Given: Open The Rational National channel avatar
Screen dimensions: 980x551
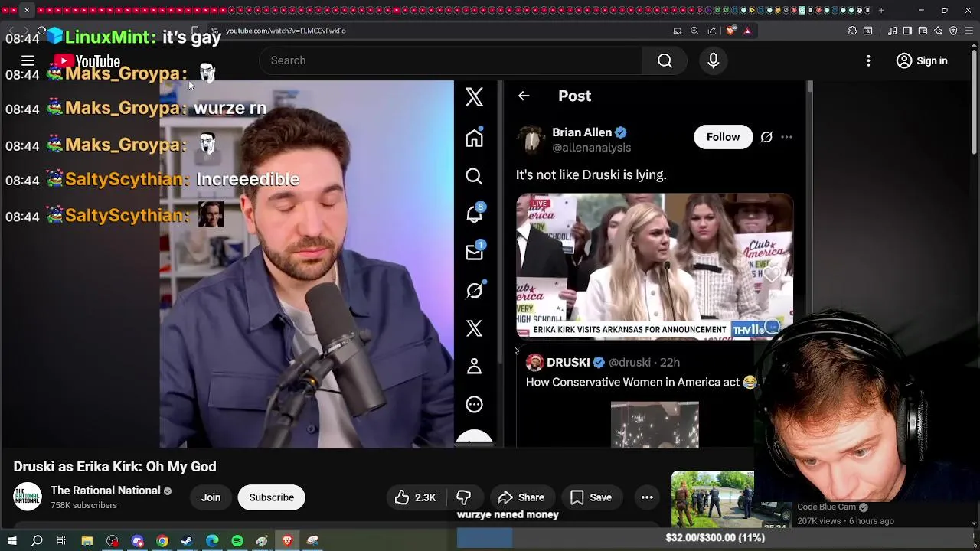Looking at the screenshot, I should 28,497.
